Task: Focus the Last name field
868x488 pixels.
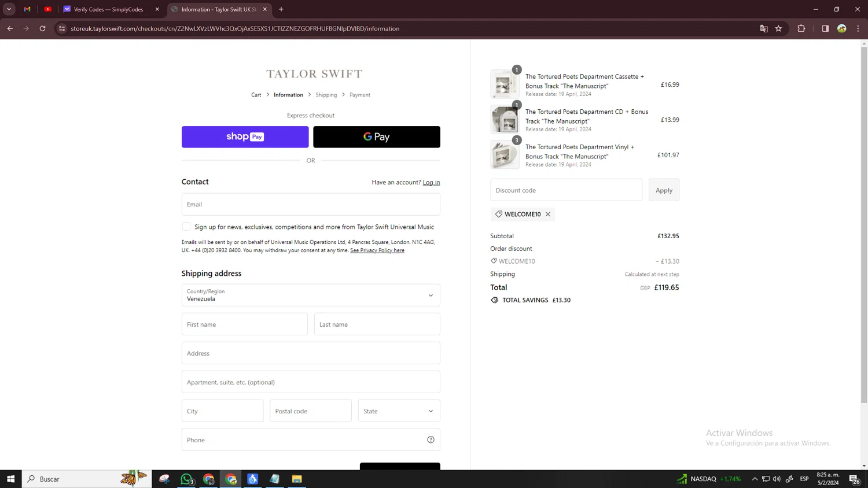Action: (377, 324)
